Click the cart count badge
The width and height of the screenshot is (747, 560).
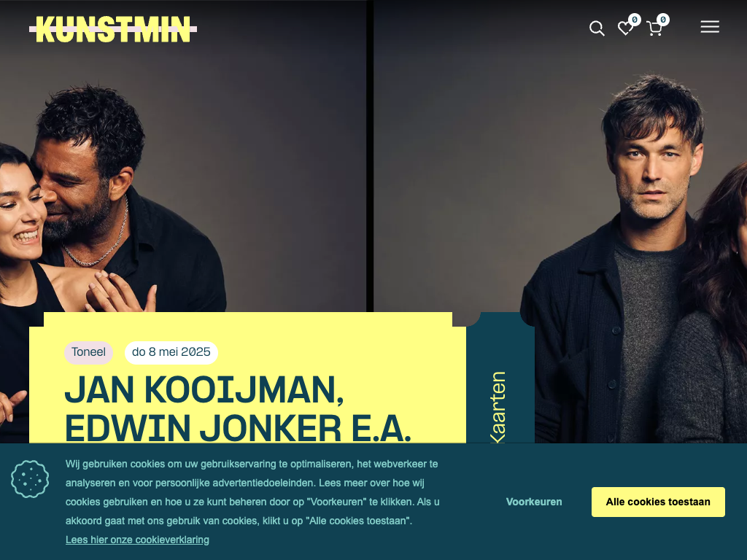(663, 20)
